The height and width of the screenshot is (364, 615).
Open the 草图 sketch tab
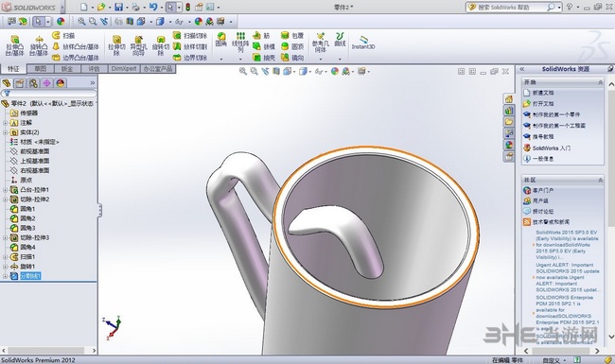click(40, 69)
